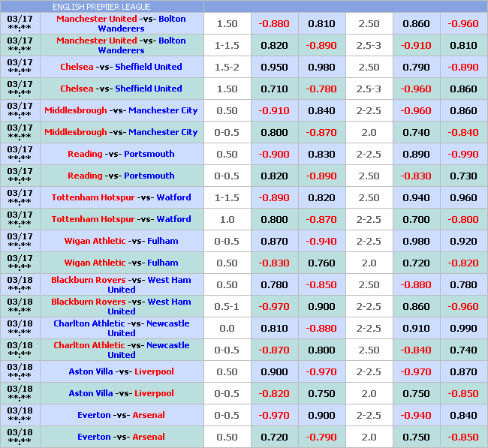This screenshot has width=488, height=448.
Task: Select 0.720 odds for Everton vs Arsenal
Action: pyautogui.click(x=274, y=437)
